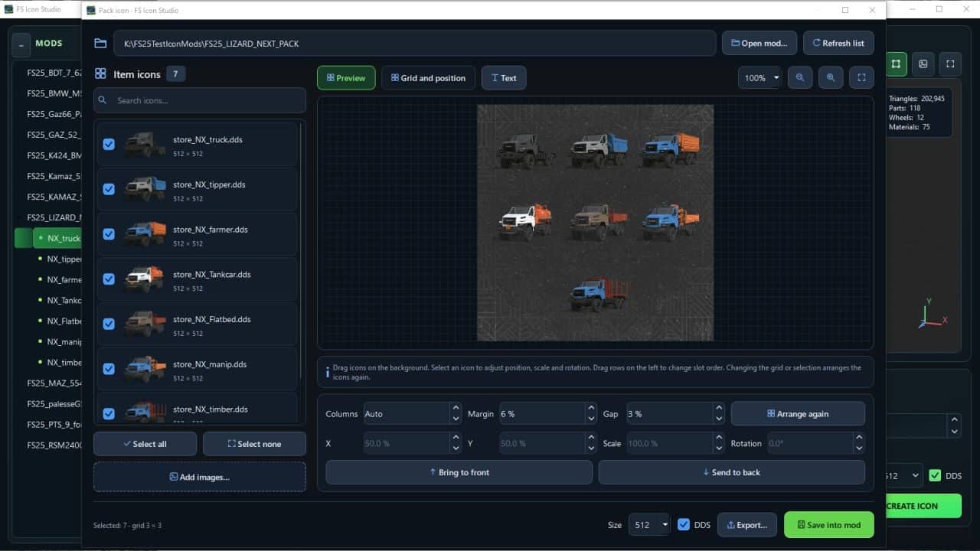Select the white tank car truck in the preview
The height and width of the screenshot is (551, 980).
(525, 222)
